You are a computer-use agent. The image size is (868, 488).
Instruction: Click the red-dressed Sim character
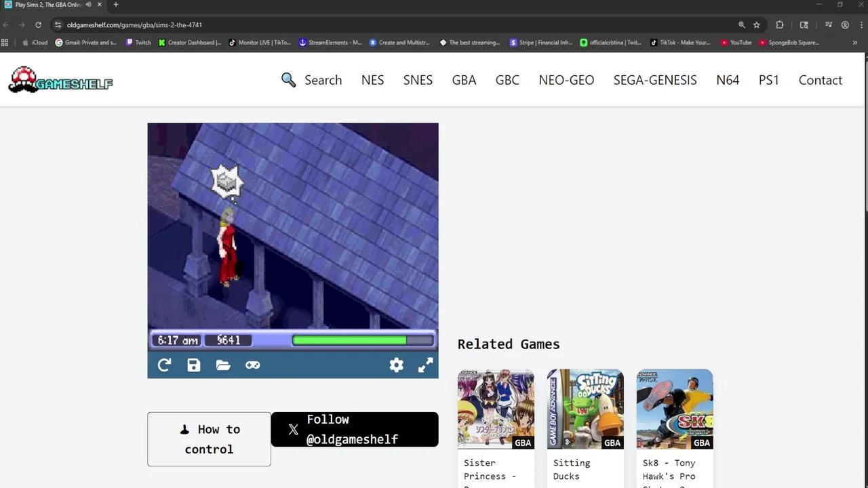coord(228,247)
